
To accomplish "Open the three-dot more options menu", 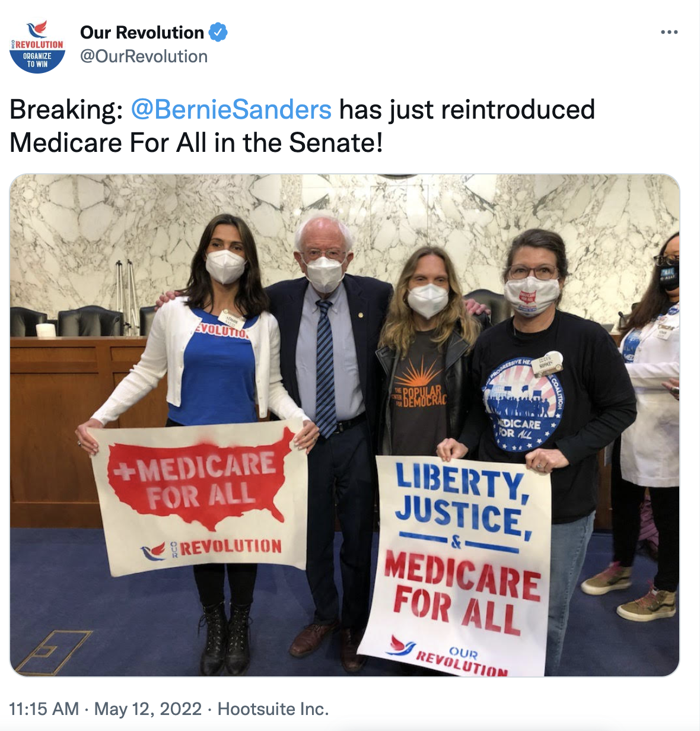I will click(x=669, y=32).
